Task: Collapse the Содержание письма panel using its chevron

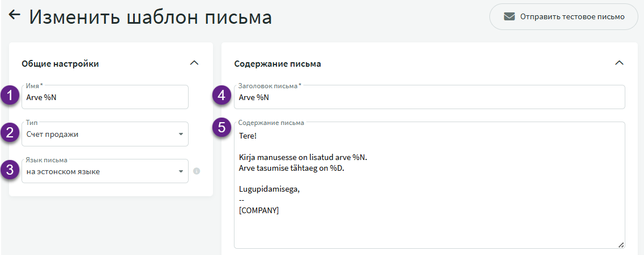Action: 619,63
